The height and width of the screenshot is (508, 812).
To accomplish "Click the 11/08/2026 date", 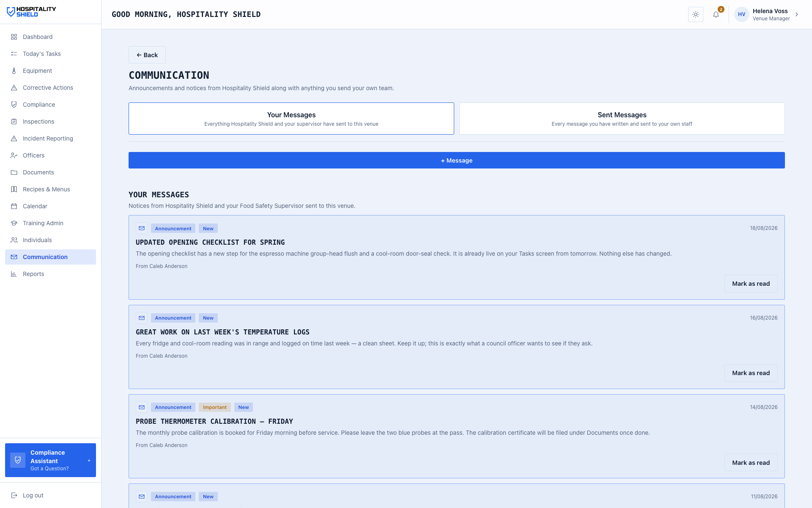I will (764, 497).
